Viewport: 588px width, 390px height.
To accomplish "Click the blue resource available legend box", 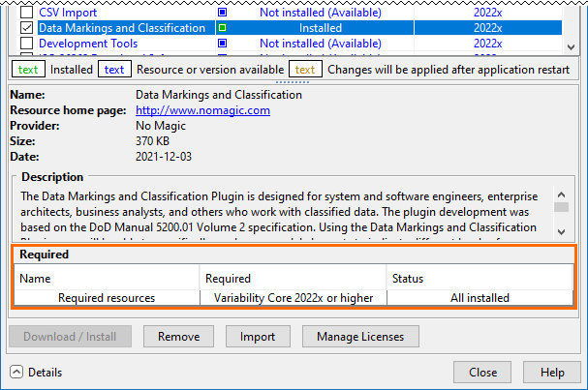I will pos(113,70).
